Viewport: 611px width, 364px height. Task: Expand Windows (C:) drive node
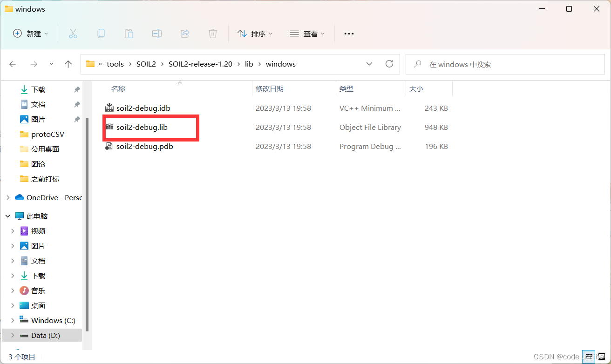(x=13, y=320)
